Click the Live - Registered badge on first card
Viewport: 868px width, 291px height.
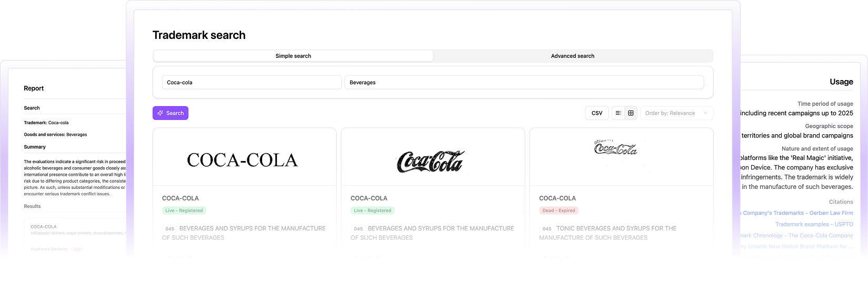[184, 210]
